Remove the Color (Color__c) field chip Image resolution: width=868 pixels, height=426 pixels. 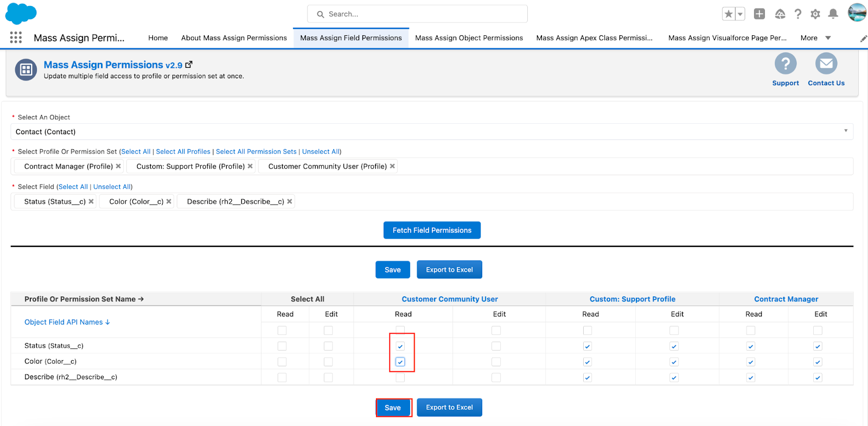pyautogui.click(x=169, y=201)
